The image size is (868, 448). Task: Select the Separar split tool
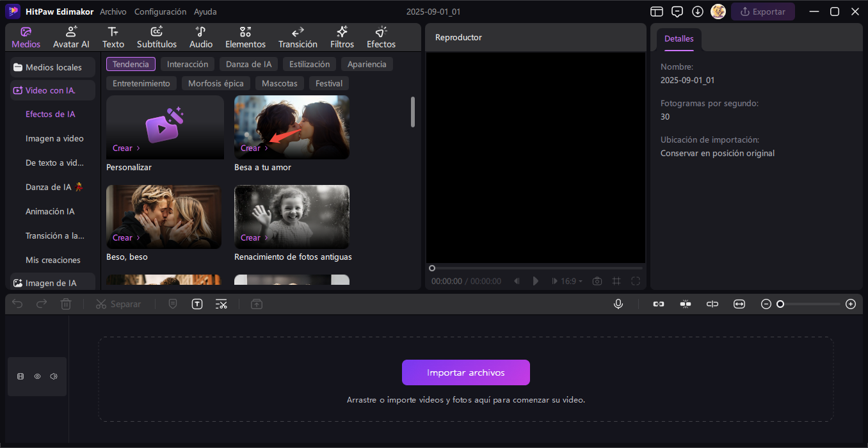(118, 303)
